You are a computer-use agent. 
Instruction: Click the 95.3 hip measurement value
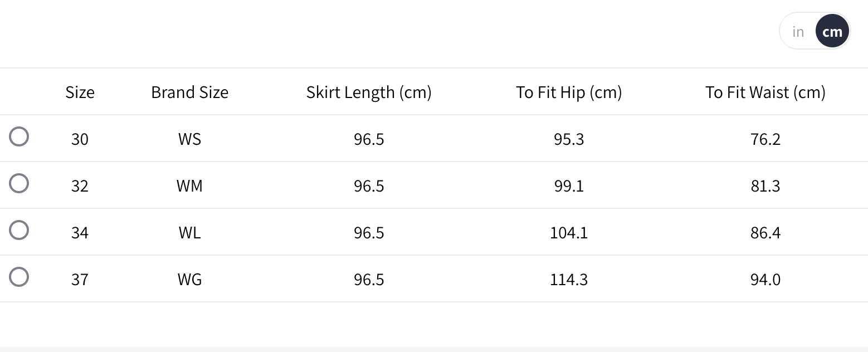click(x=569, y=139)
